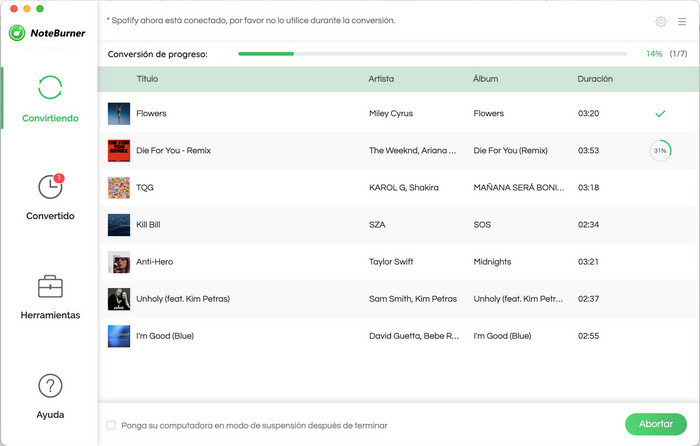The width and height of the screenshot is (700, 446).
Task: Click the (1/7) track counter
Action: (x=678, y=54)
